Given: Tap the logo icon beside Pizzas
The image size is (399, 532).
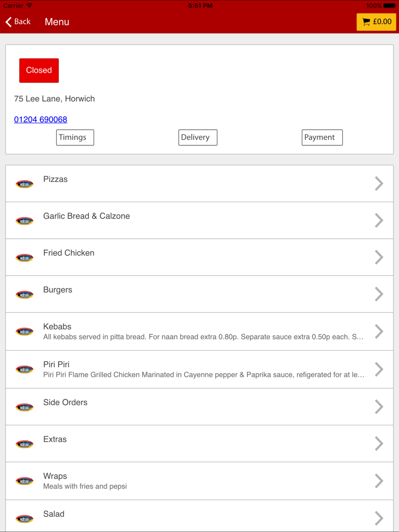Looking at the screenshot, I should pos(24,184).
